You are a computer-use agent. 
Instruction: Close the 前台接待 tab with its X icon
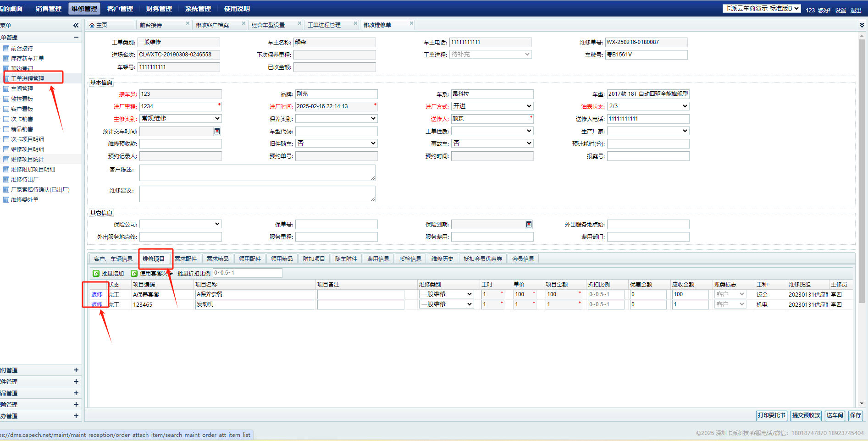point(188,23)
